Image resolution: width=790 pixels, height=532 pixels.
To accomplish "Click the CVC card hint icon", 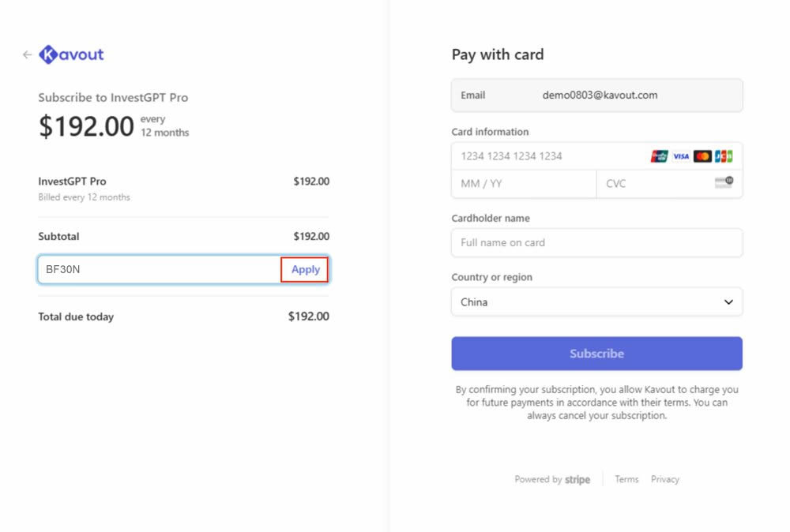I will coord(724,182).
